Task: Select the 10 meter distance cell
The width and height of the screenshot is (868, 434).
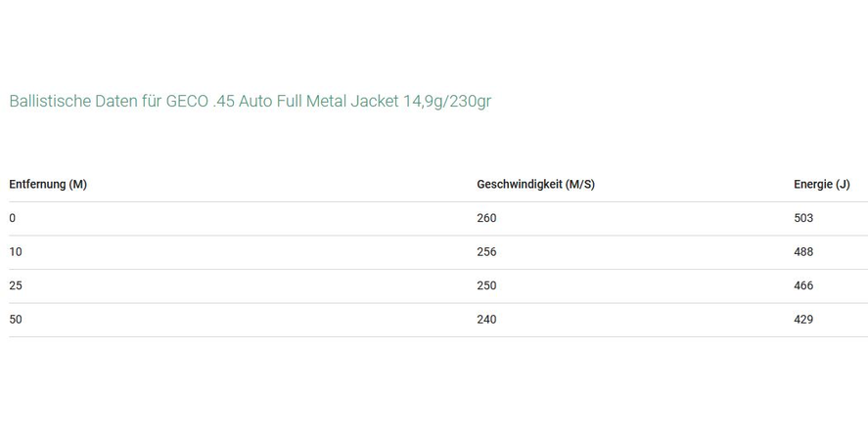Action: point(16,252)
